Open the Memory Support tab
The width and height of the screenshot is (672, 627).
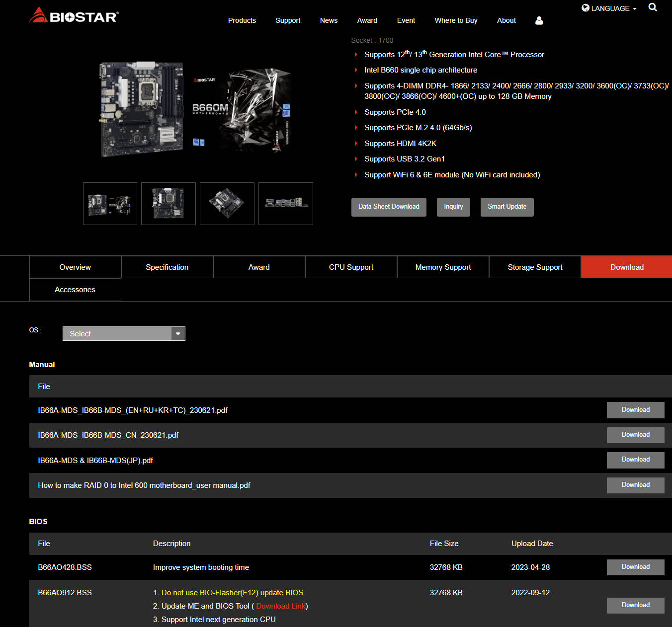click(x=443, y=267)
